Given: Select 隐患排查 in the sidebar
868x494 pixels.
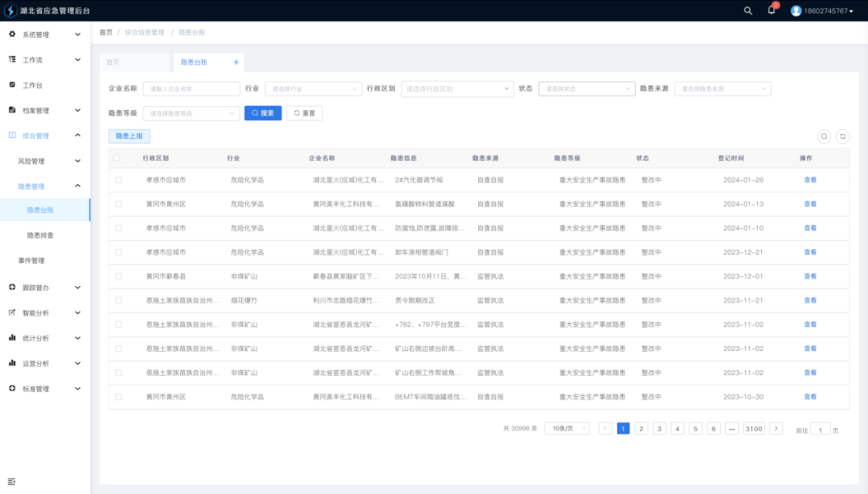Looking at the screenshot, I should [40, 235].
